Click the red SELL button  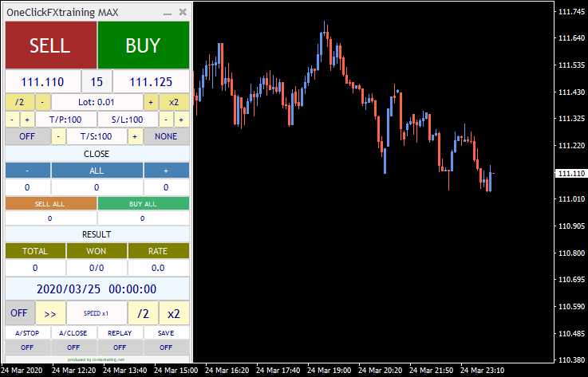tap(50, 45)
